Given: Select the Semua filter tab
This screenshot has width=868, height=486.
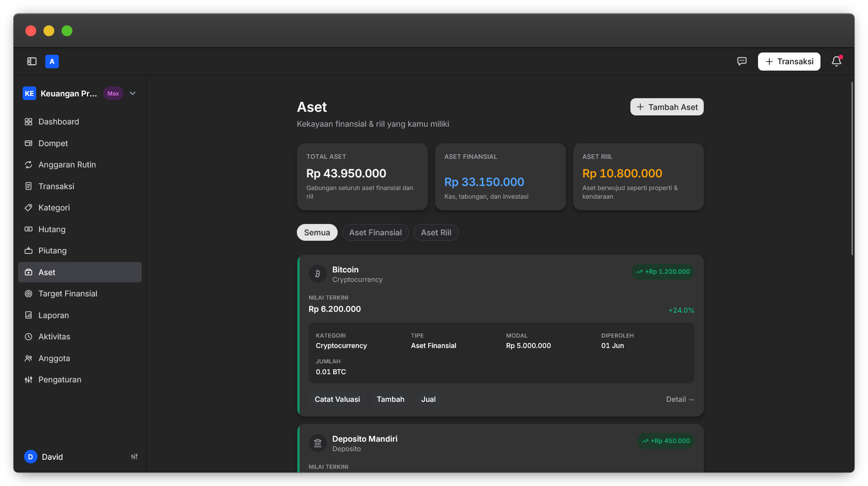Looking at the screenshot, I should [x=317, y=233].
